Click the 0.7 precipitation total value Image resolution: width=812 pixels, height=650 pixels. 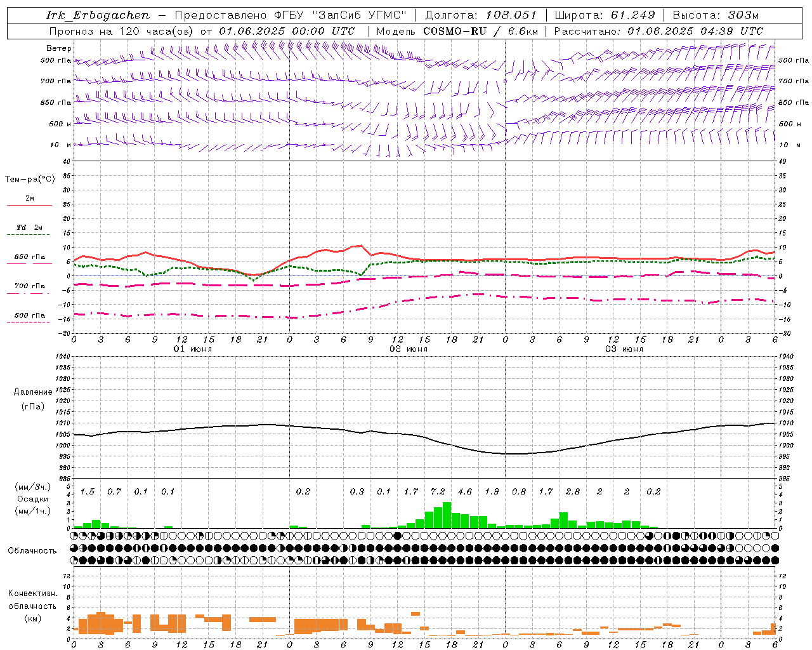(114, 492)
